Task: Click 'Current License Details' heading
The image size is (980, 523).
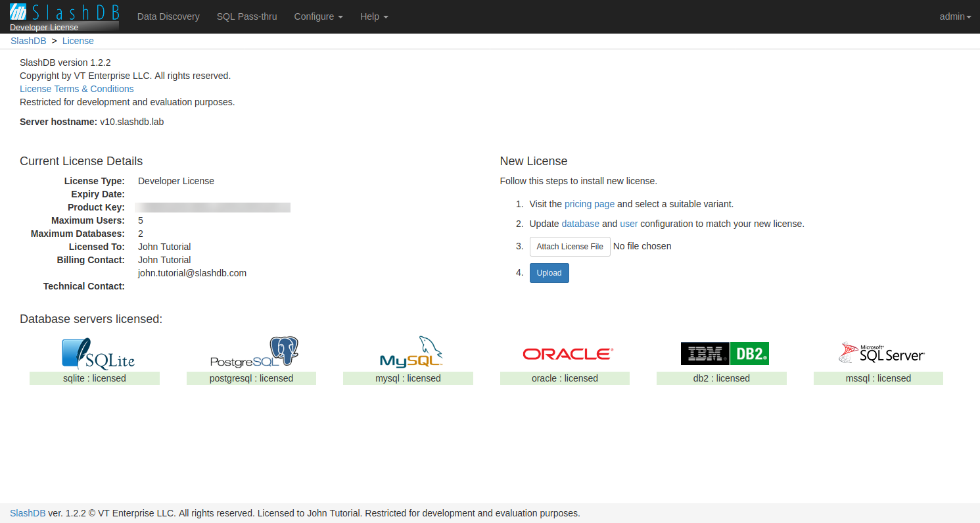Action: [82, 161]
